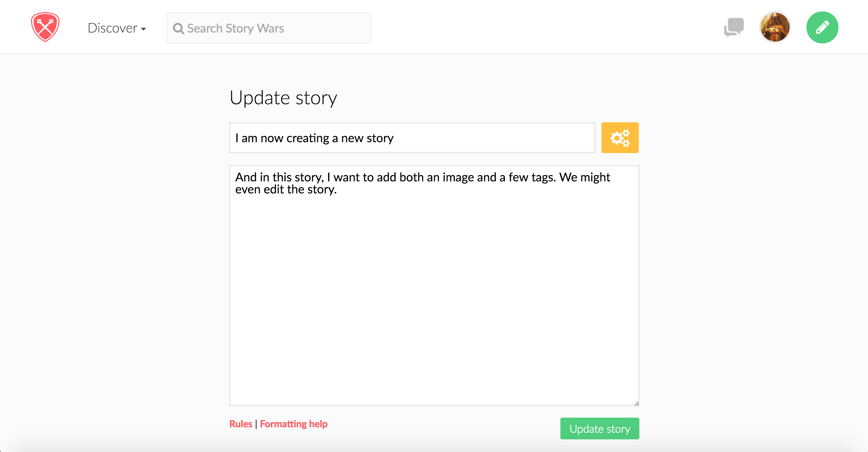Image resolution: width=868 pixels, height=452 pixels.
Task: Open the Formatting help link
Action: click(293, 424)
